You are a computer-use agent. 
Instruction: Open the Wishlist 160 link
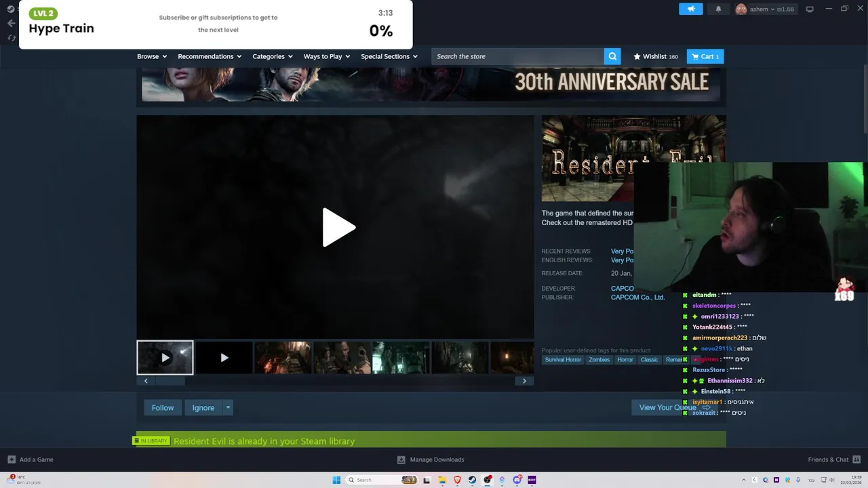coord(656,56)
